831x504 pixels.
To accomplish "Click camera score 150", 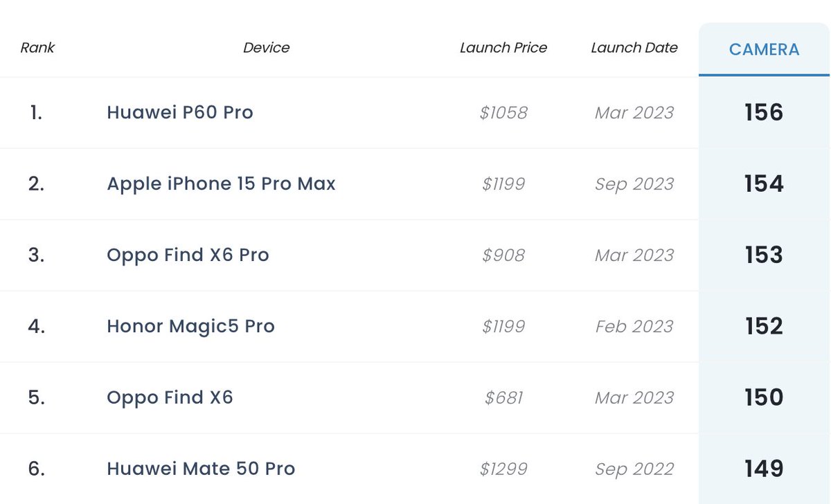I will [764, 397].
